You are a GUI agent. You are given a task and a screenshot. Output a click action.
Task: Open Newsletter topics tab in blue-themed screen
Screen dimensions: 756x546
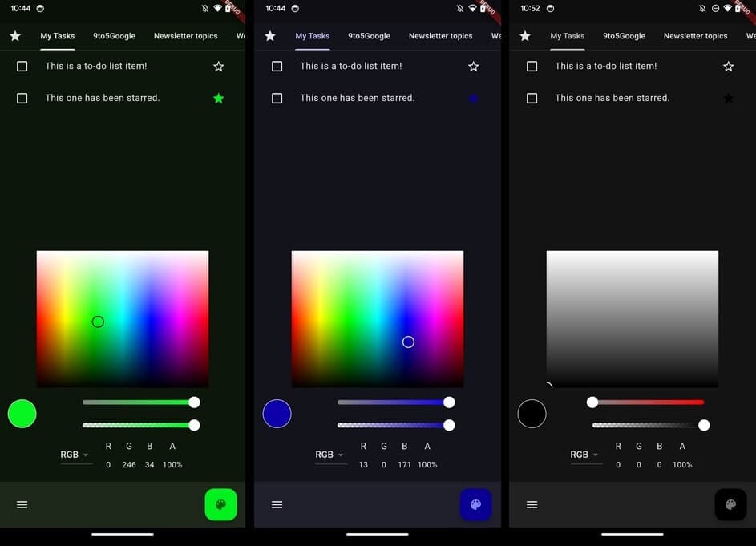pos(440,36)
